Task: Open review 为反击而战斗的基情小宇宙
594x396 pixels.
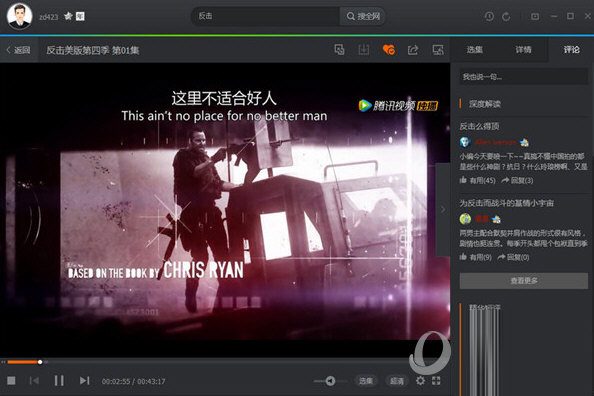Action: point(506,203)
